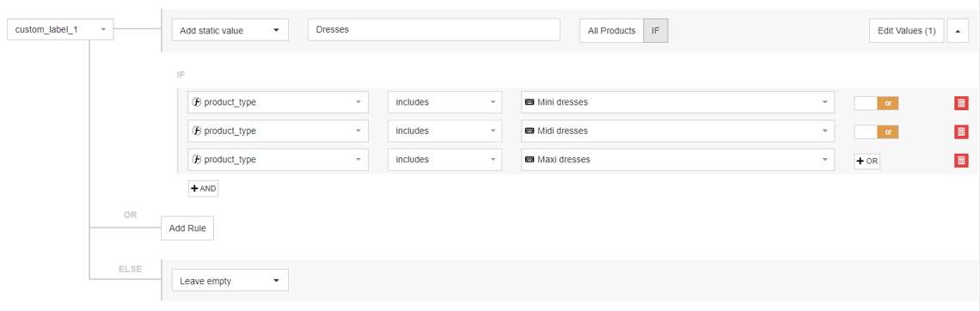The width and height of the screenshot is (980, 311).
Task: Collapse the rule with the up arrow button
Action: [959, 31]
